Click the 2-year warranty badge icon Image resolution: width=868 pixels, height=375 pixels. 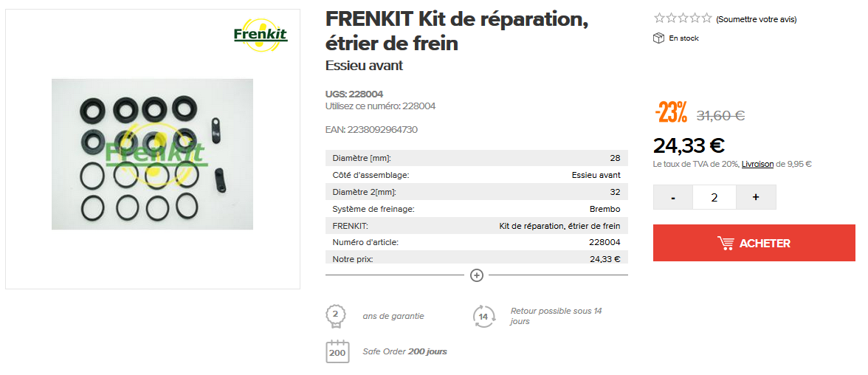coord(336,316)
